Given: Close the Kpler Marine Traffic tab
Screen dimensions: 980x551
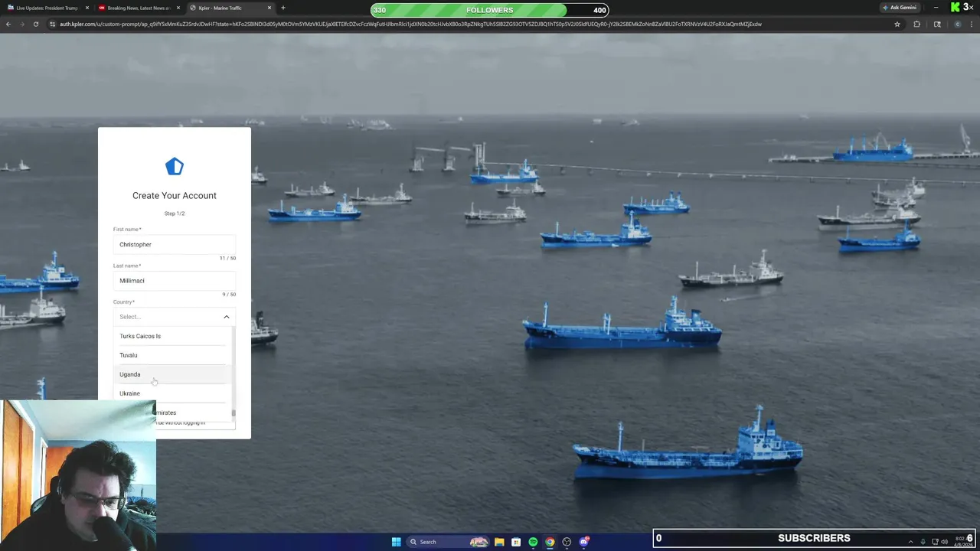Looking at the screenshot, I should point(269,8).
